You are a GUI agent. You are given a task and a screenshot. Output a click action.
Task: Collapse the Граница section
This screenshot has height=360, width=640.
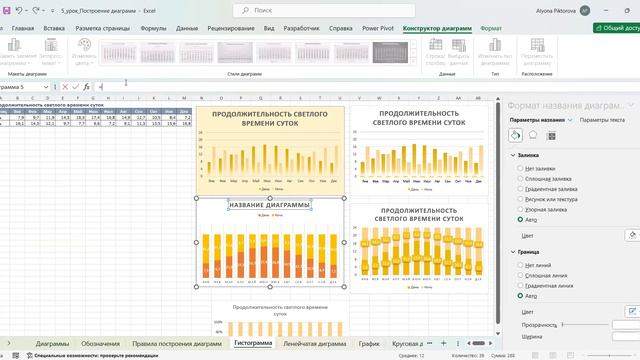513,252
